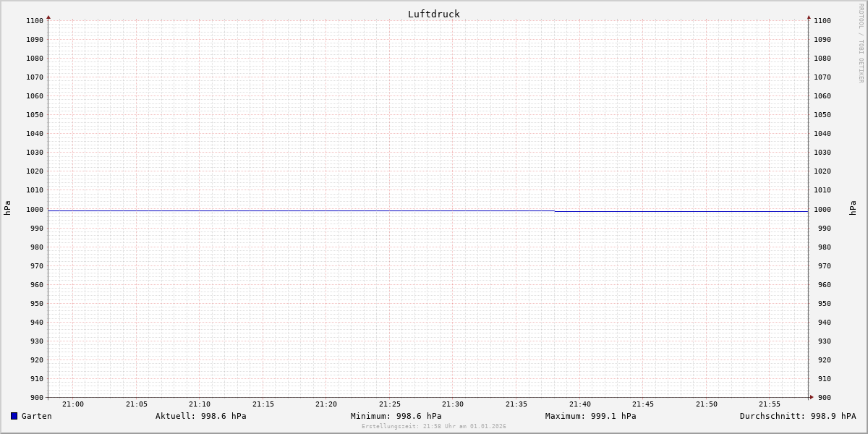Click the 21:30 time axis label

point(453,404)
